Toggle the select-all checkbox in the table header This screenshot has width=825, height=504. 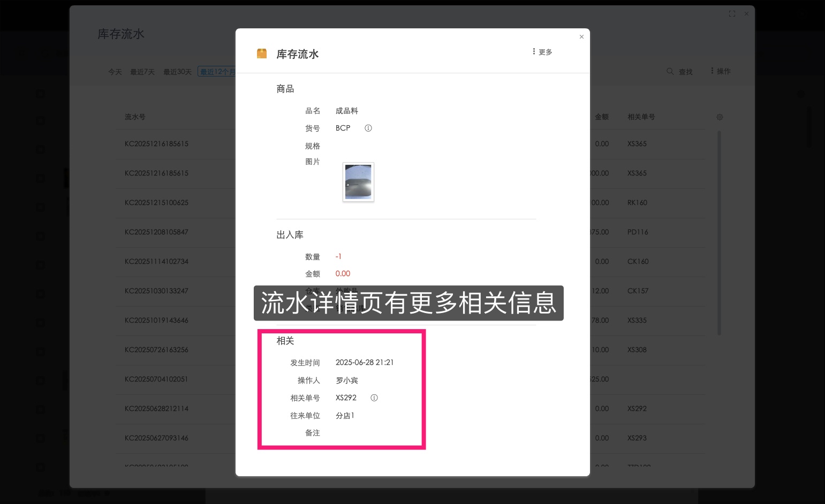41,120
